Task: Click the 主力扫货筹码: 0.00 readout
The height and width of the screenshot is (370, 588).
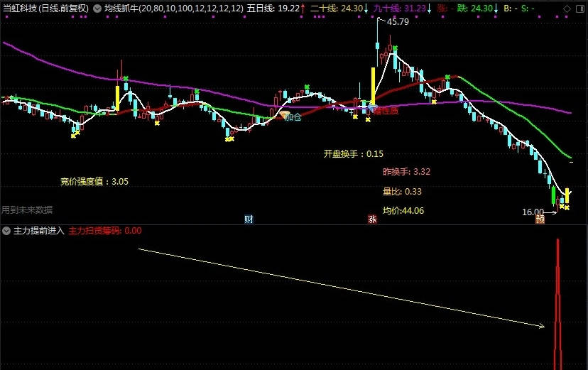Action: point(105,231)
